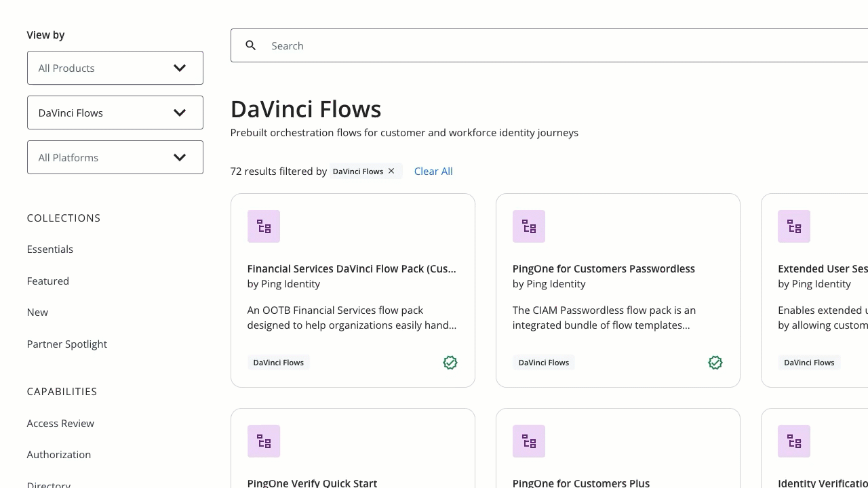Viewport: 868px width, 488px height.
Task: Click verified badge on Financial Services card
Action: 450,363
